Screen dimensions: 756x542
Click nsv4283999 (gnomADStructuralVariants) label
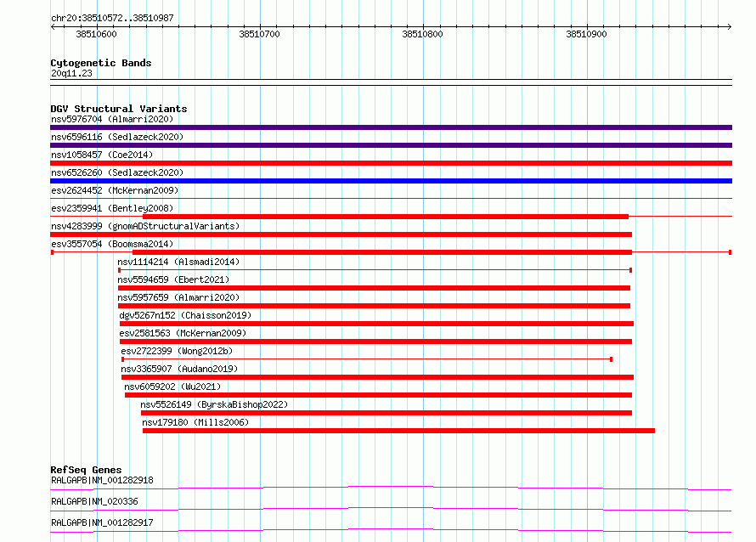pyautogui.click(x=145, y=226)
